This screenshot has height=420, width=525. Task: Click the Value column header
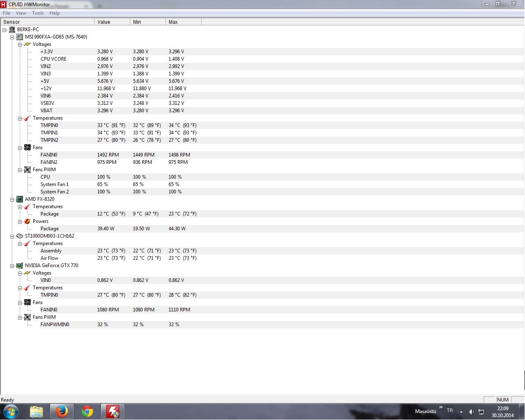click(x=112, y=22)
